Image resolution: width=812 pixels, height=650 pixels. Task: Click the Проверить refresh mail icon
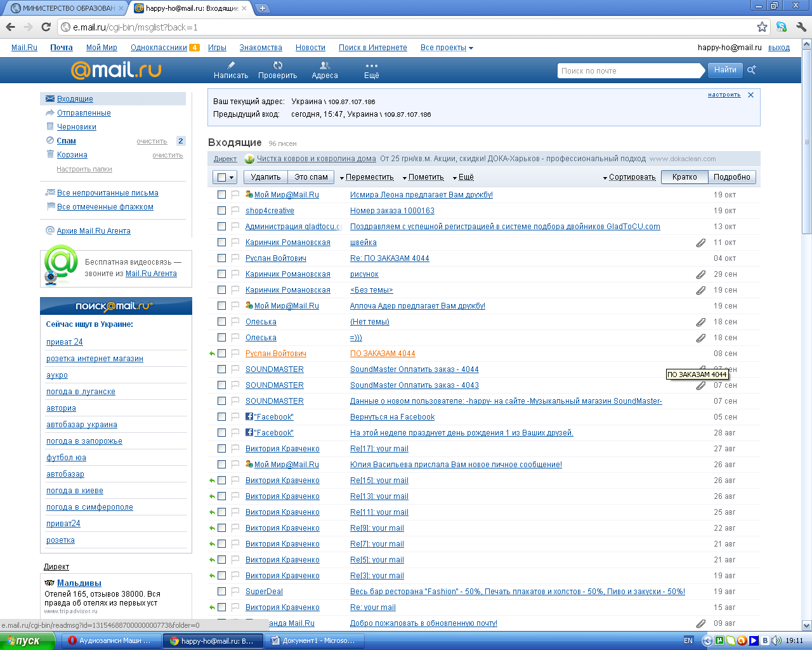[278, 65]
